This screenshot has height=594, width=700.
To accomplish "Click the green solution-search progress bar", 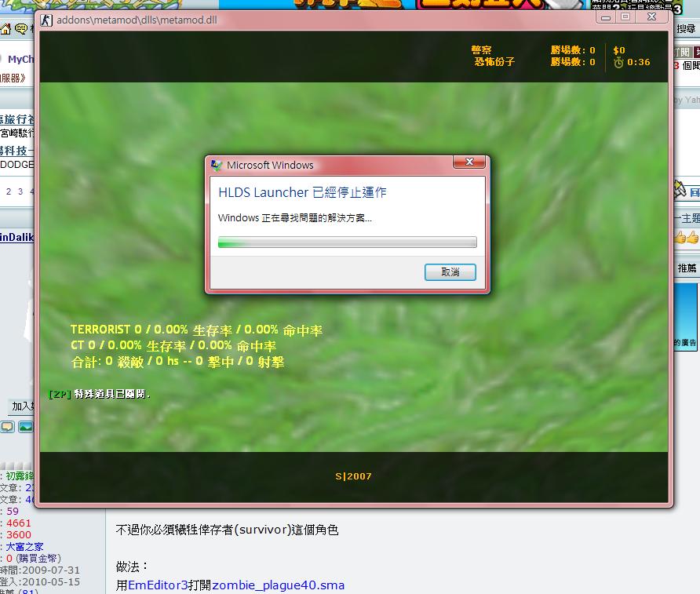I will [x=347, y=242].
